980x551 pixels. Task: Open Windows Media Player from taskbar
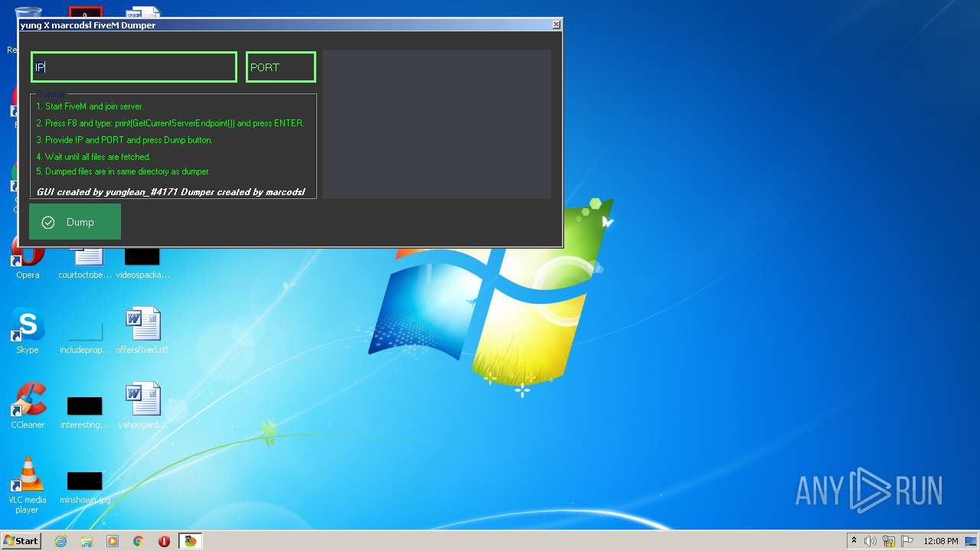[113, 541]
